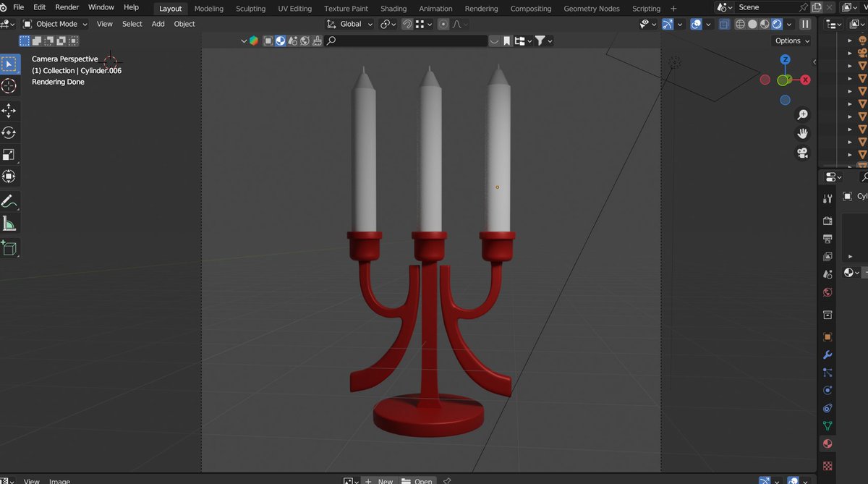The width and height of the screenshot is (868, 484).
Task: Click into the Scene name field
Action: click(x=766, y=7)
